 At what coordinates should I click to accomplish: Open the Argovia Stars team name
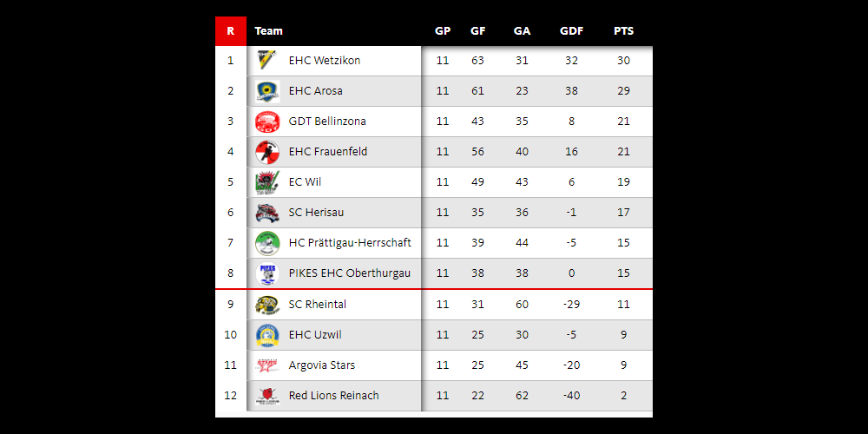pyautogui.click(x=322, y=365)
